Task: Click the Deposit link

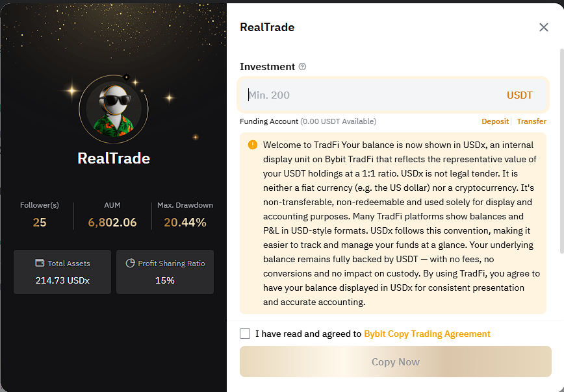Action: click(495, 121)
